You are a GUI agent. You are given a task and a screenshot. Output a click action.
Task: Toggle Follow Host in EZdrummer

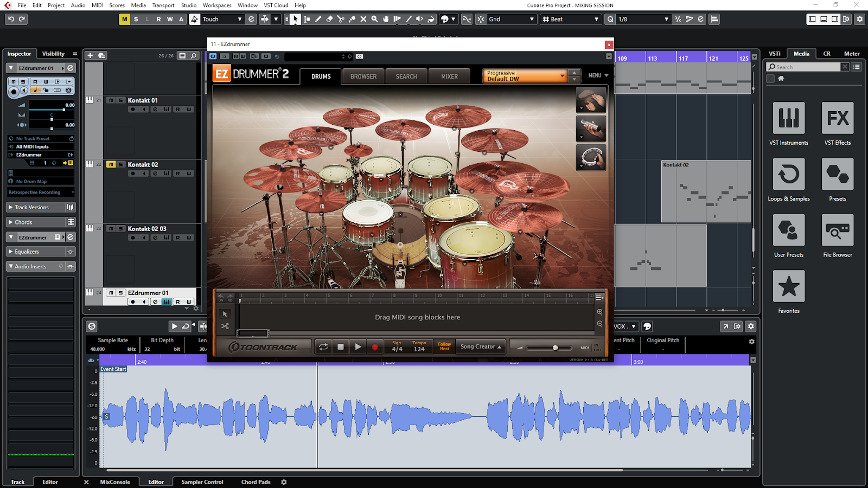coord(444,346)
